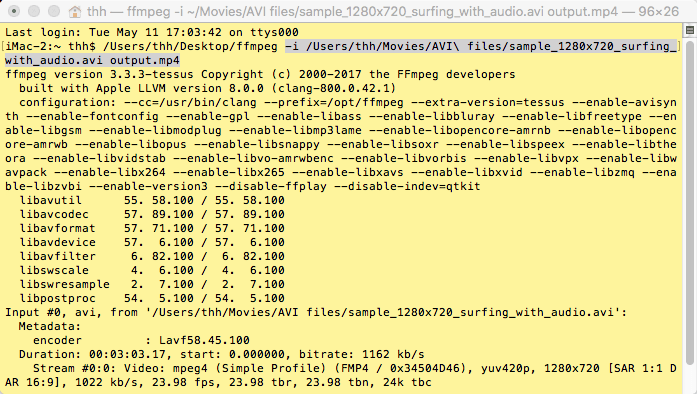Screen dimensions: 697x394
Task: Click the '--enable-libmp3lame' configuration option
Action: (295, 130)
